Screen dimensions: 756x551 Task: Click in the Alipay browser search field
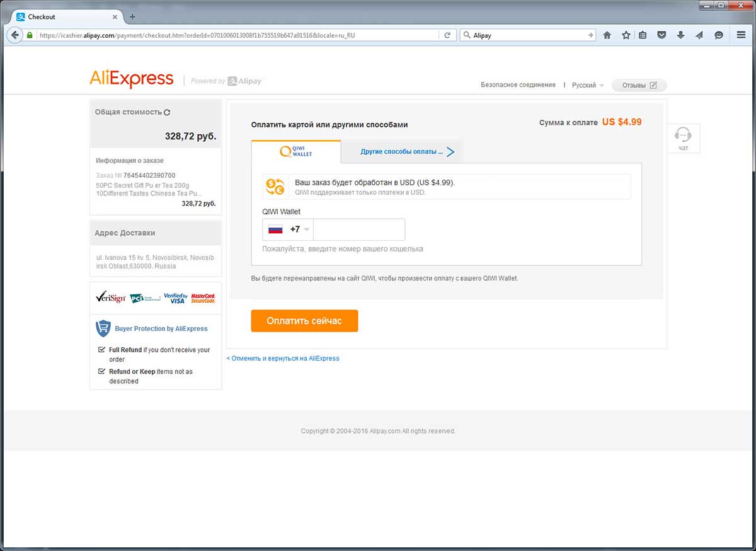pyautogui.click(x=528, y=35)
